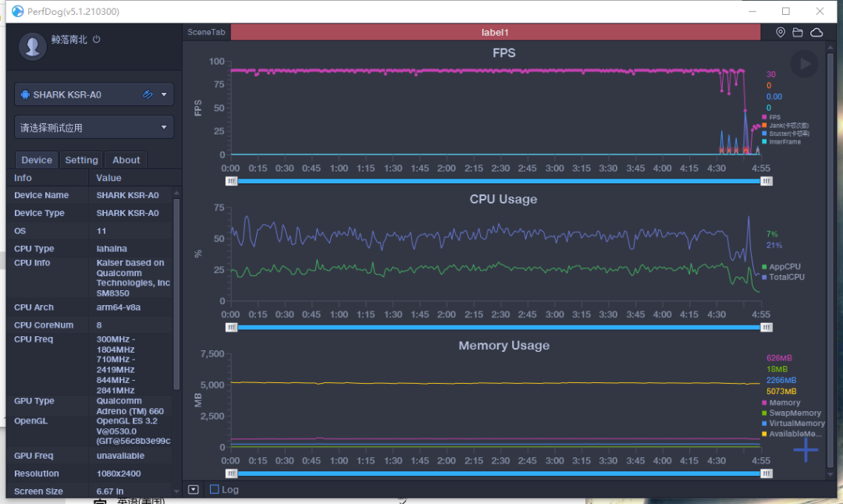
Task: Click the username 鲸落南北
Action: click(69, 39)
